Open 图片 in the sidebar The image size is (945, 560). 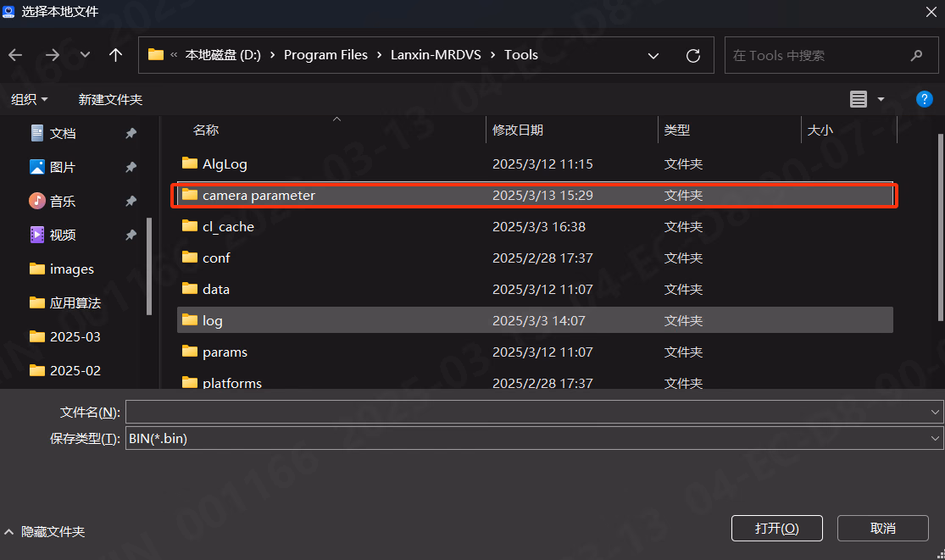point(62,168)
